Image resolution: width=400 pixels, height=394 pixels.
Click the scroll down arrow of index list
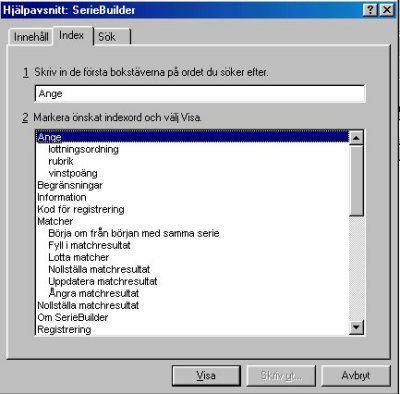coord(356,327)
